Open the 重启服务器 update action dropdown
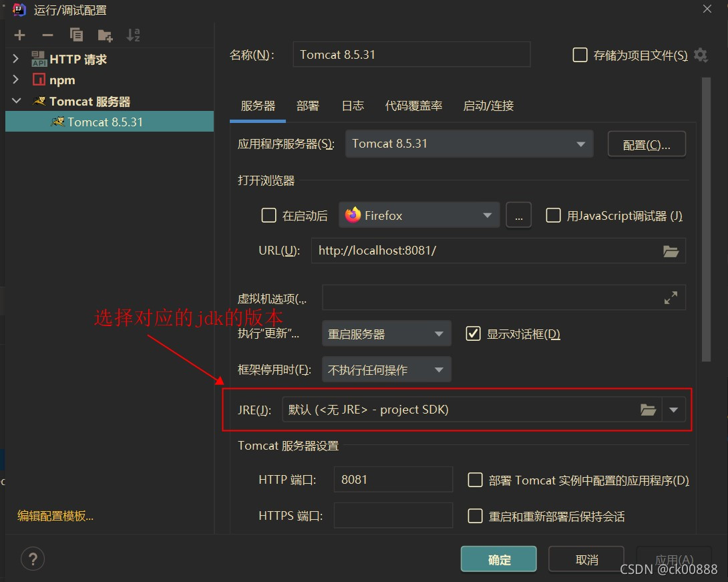This screenshot has height=582, width=728. [386, 333]
